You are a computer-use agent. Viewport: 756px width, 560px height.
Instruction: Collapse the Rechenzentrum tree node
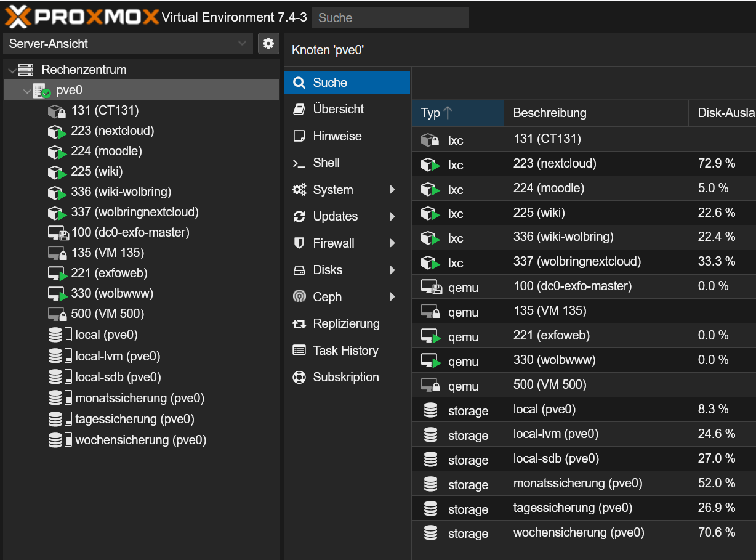12,70
